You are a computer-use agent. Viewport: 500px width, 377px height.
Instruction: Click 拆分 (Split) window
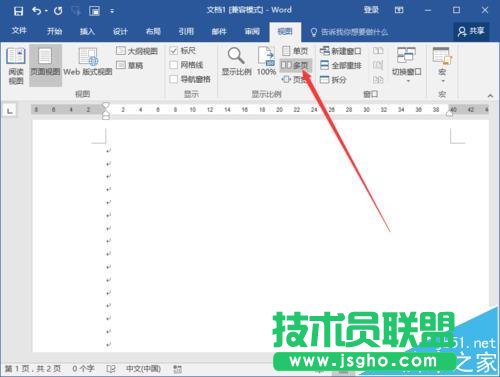click(x=333, y=80)
